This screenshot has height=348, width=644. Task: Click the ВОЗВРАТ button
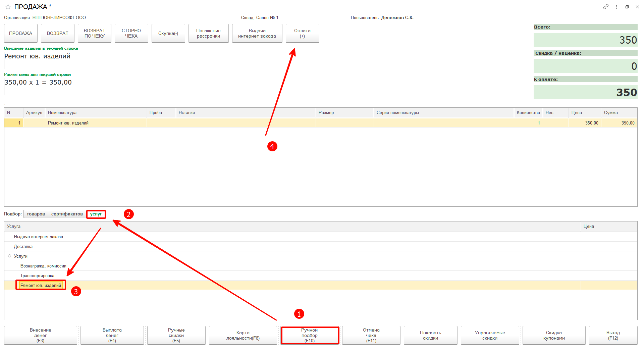58,33
